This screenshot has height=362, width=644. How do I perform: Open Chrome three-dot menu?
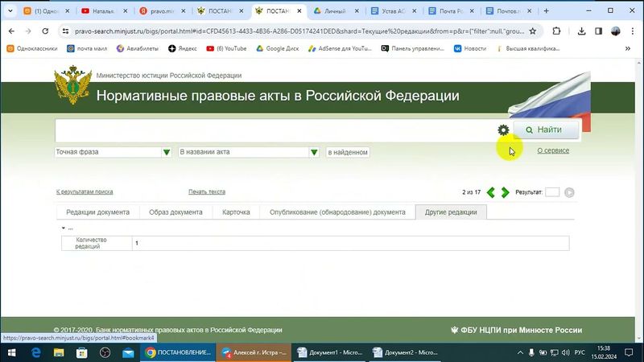(x=633, y=31)
